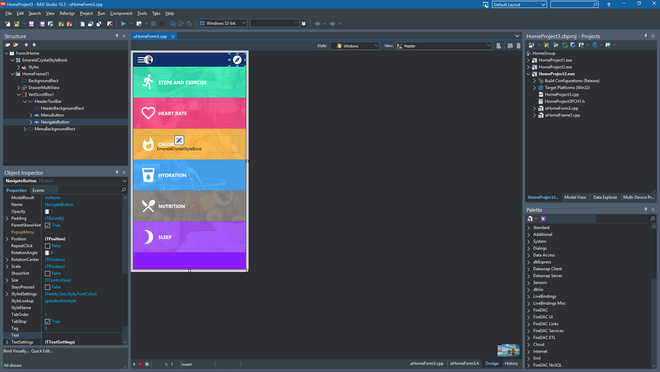Click the fork and spoon Nutrition icon
660x372 pixels.
click(148, 206)
